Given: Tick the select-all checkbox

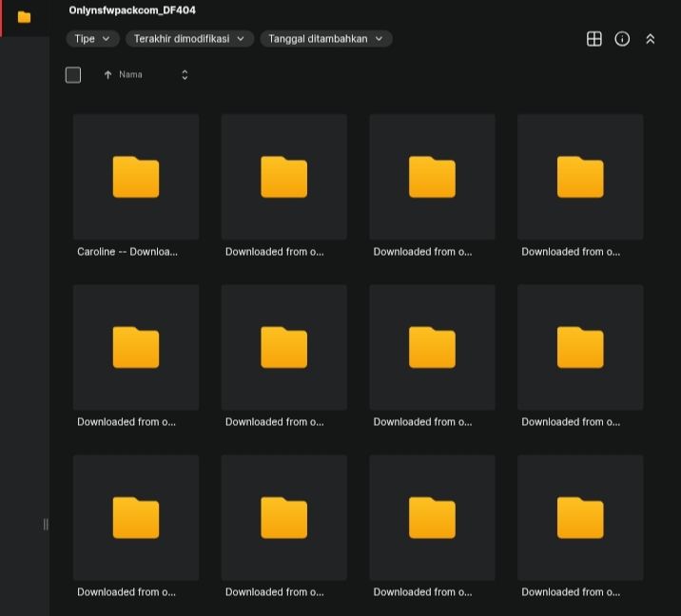Looking at the screenshot, I should point(73,75).
